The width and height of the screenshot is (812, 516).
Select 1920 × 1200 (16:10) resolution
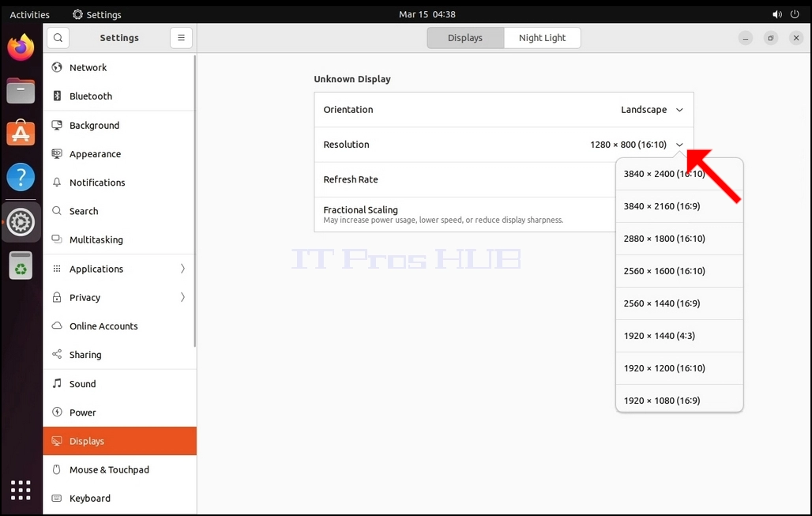(x=679, y=368)
